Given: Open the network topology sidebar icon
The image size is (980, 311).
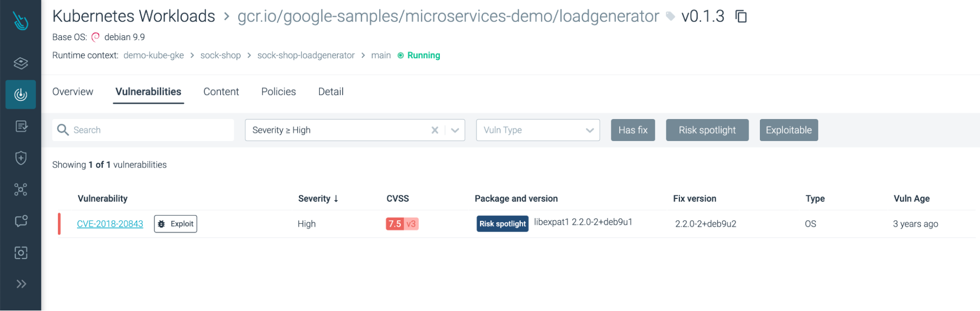Looking at the screenshot, I should pyautogui.click(x=21, y=190).
